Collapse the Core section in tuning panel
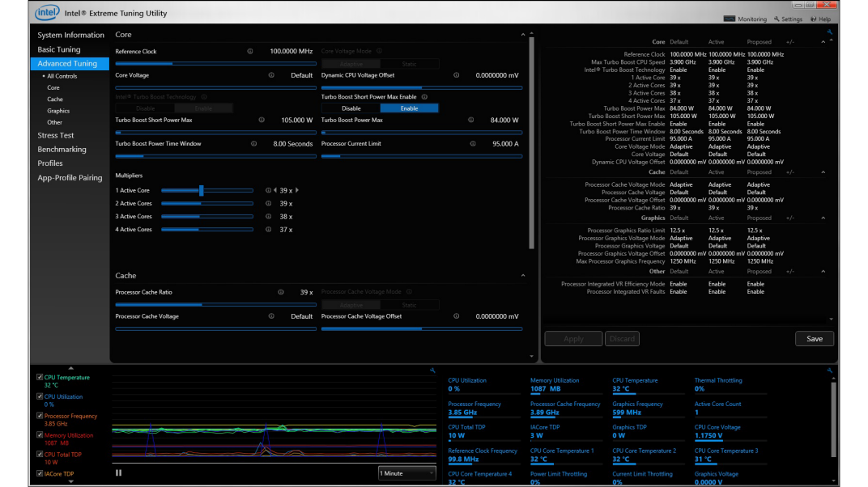The width and height of the screenshot is (868, 487). [522, 35]
